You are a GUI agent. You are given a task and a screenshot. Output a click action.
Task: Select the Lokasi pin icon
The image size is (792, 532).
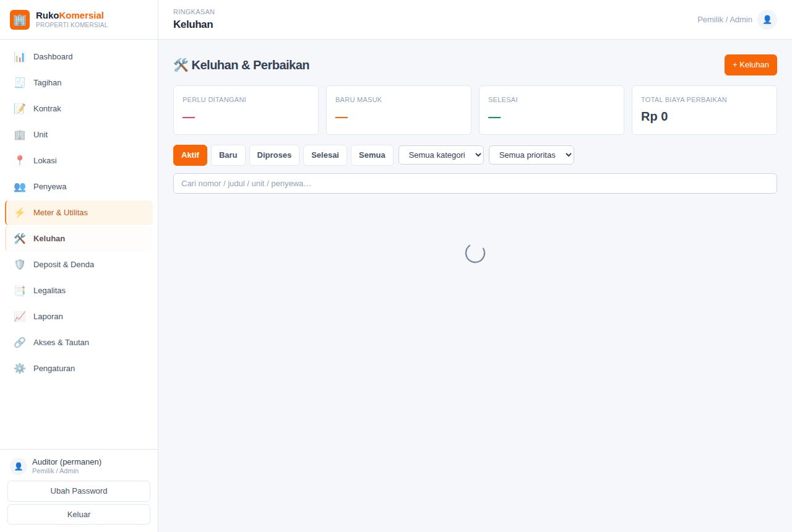[20, 161]
